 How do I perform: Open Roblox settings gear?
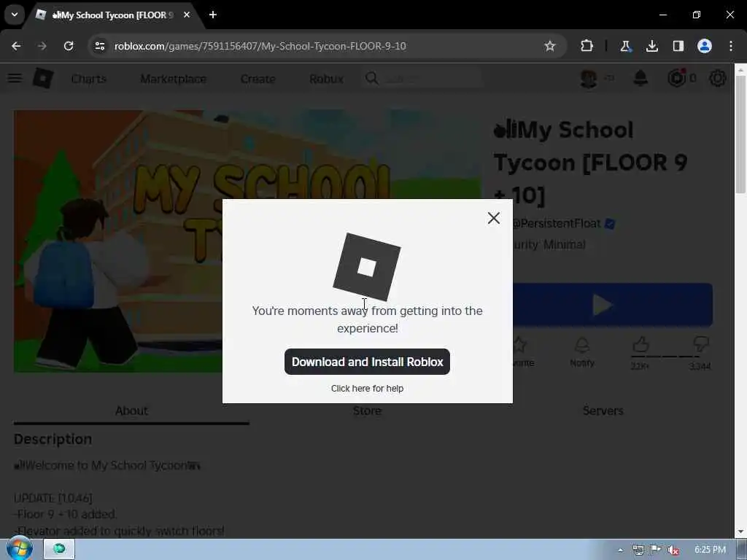point(718,78)
